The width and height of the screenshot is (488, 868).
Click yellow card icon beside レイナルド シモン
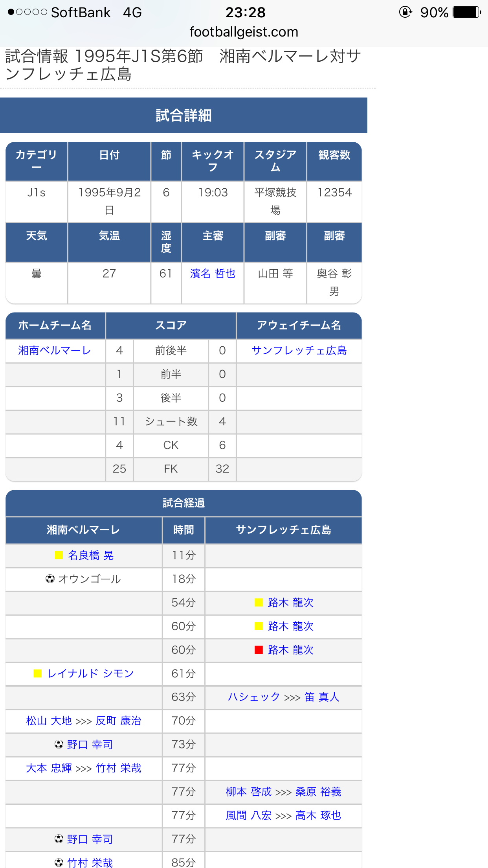[x=38, y=673]
